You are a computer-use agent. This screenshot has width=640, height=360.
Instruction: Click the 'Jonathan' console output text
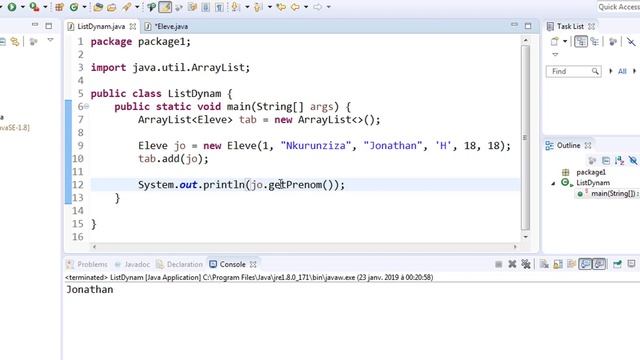[90, 290]
